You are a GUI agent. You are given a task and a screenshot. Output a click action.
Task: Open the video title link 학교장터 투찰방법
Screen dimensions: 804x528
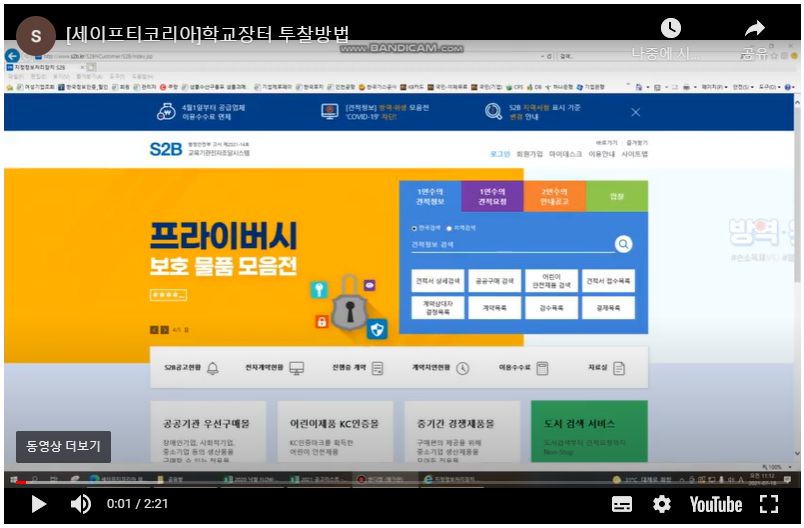click(x=208, y=34)
